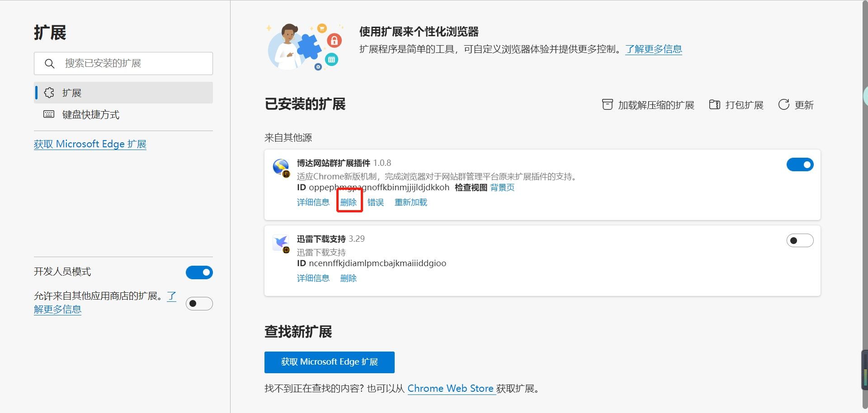Click the load unpacked extension icon
This screenshot has width=868, height=413.
coord(607,105)
